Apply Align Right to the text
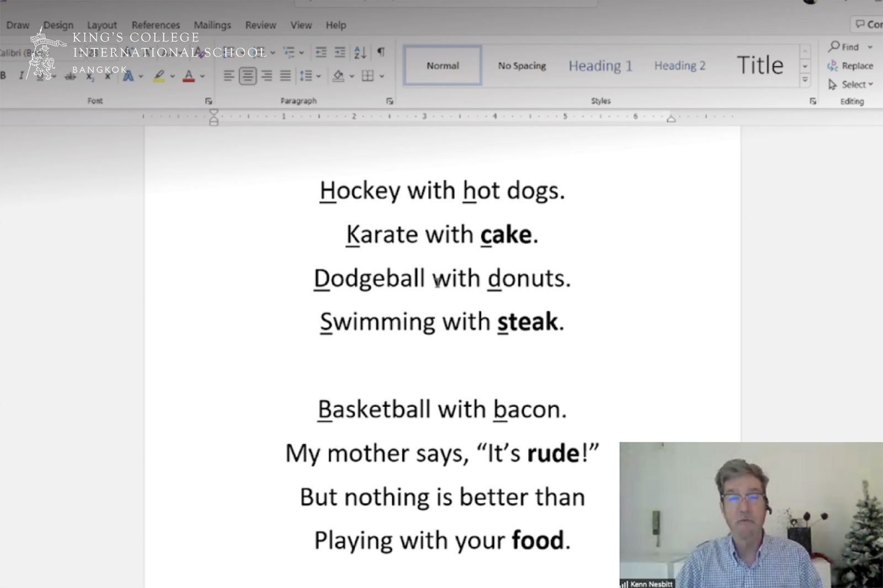 pos(267,76)
